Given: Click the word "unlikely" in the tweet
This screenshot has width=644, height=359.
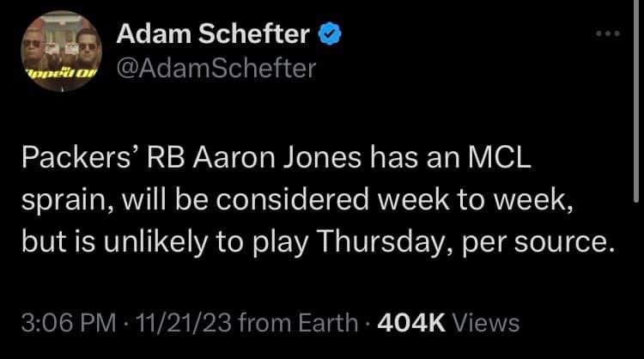Looking at the screenshot, I should (x=155, y=241).
